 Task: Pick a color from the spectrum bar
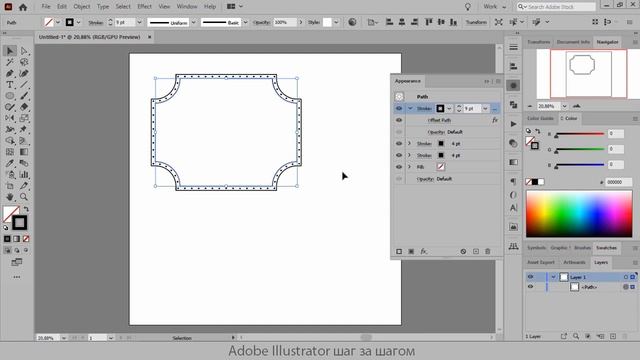pos(579,214)
